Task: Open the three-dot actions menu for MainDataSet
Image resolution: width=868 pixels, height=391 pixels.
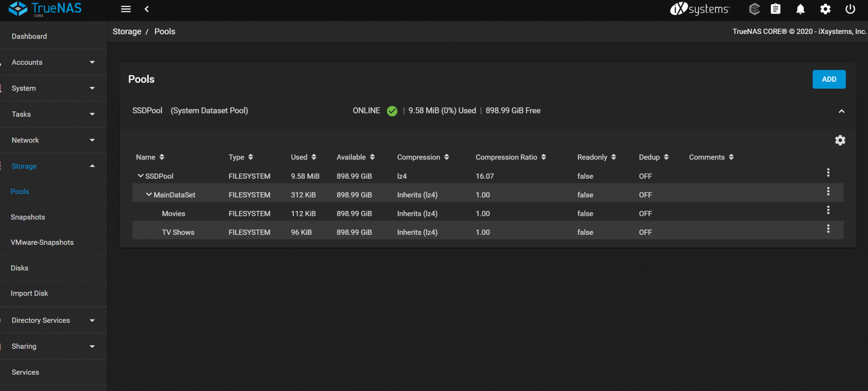Action: (x=828, y=191)
